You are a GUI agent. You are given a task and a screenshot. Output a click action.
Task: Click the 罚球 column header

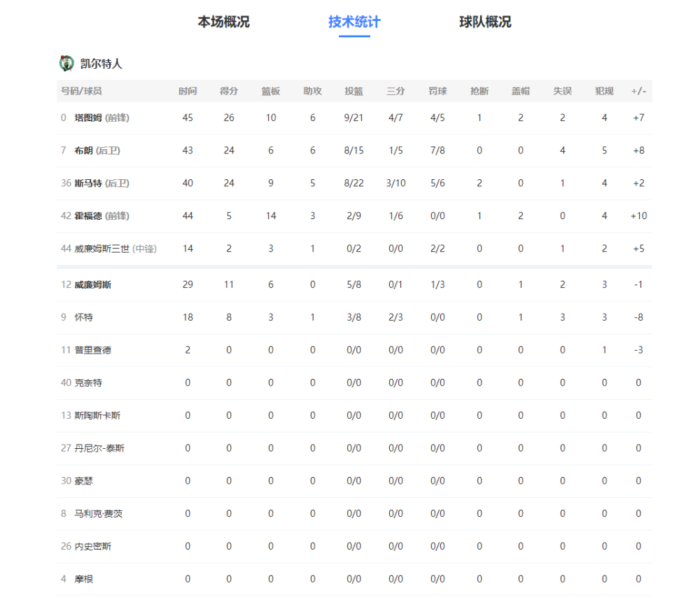click(437, 91)
